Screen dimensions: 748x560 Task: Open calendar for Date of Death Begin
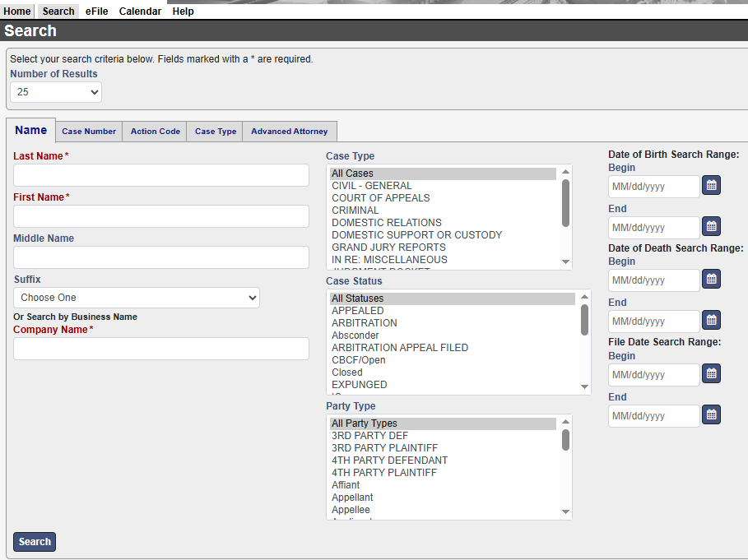[711, 280]
